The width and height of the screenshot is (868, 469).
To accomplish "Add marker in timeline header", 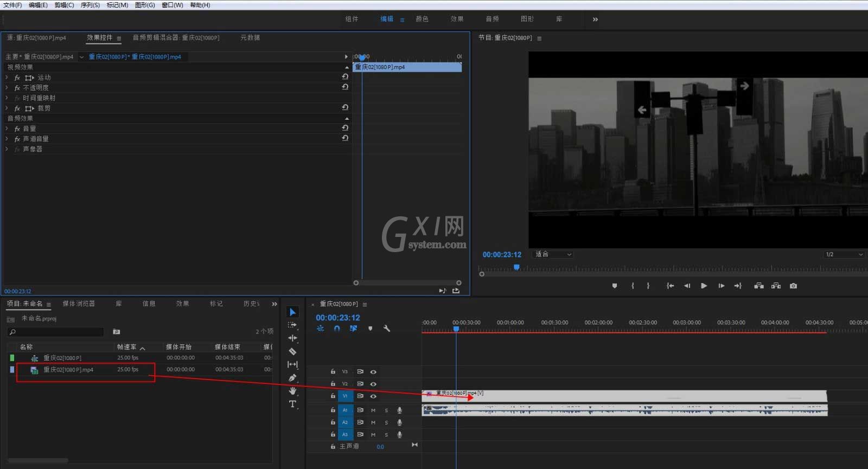I will [x=371, y=328].
